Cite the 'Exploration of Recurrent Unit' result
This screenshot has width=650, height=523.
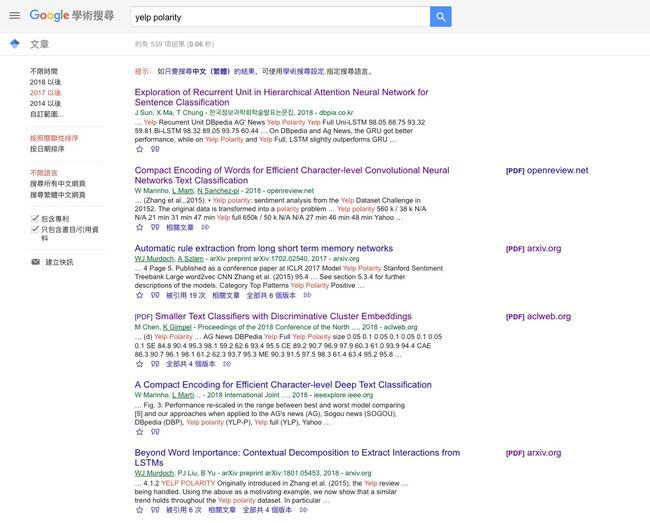[x=155, y=149]
